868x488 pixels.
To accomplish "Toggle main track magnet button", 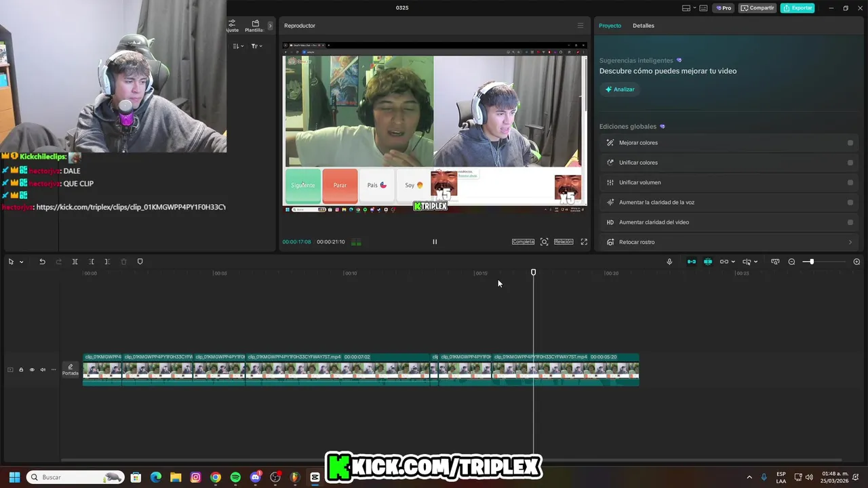I will tap(692, 262).
